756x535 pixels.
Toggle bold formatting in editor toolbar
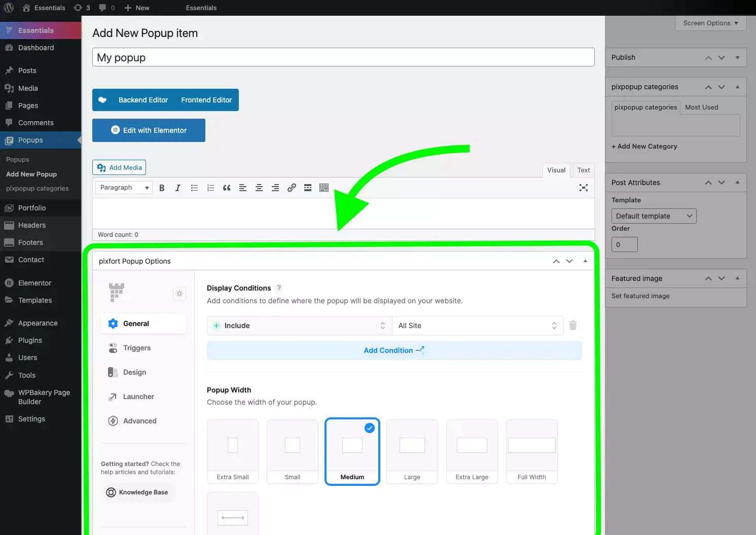(162, 188)
